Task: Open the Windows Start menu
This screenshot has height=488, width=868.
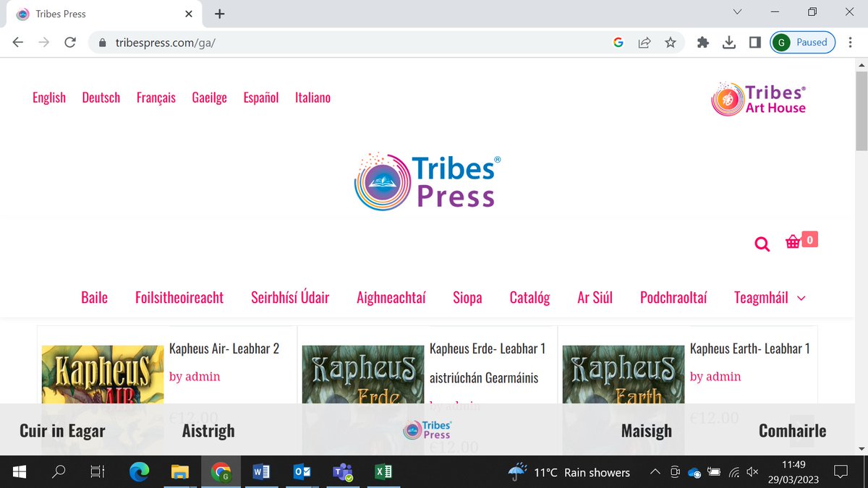Action: coord(20,472)
